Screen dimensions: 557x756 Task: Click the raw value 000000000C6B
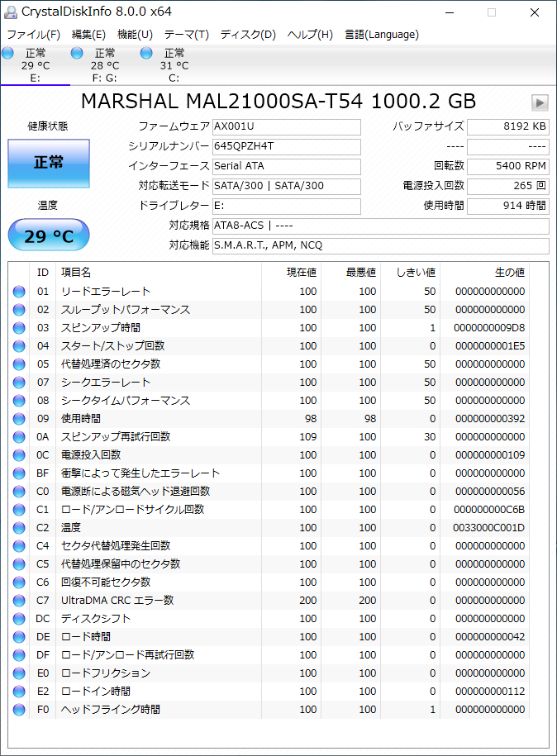point(489,510)
